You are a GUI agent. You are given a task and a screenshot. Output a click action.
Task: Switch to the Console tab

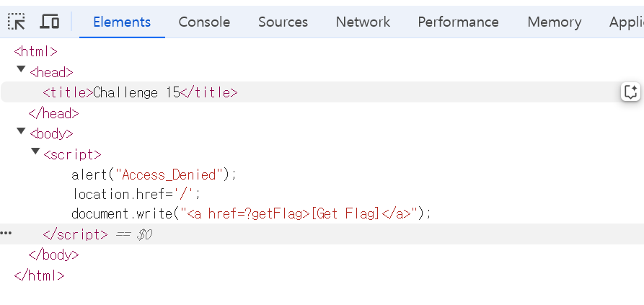(x=204, y=22)
